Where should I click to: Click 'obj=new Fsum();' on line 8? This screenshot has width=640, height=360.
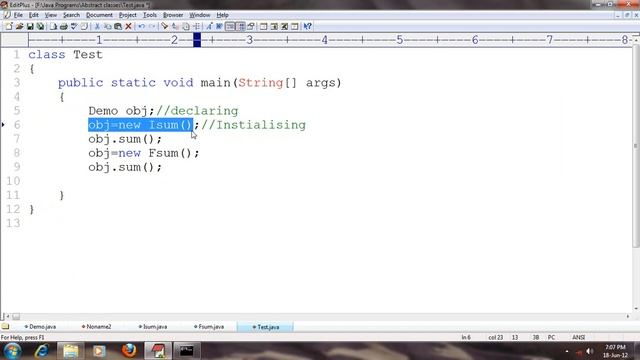click(144, 153)
